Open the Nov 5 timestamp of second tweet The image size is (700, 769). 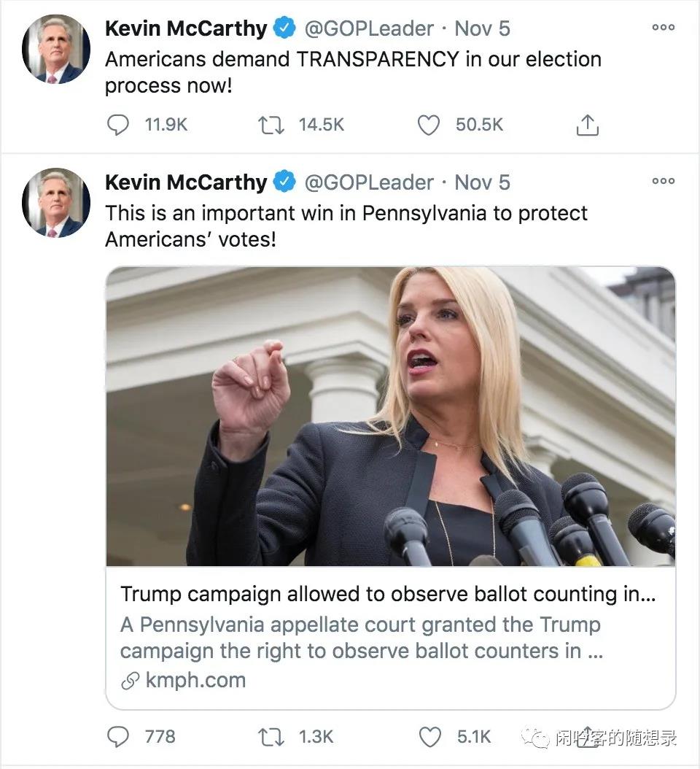point(482,182)
